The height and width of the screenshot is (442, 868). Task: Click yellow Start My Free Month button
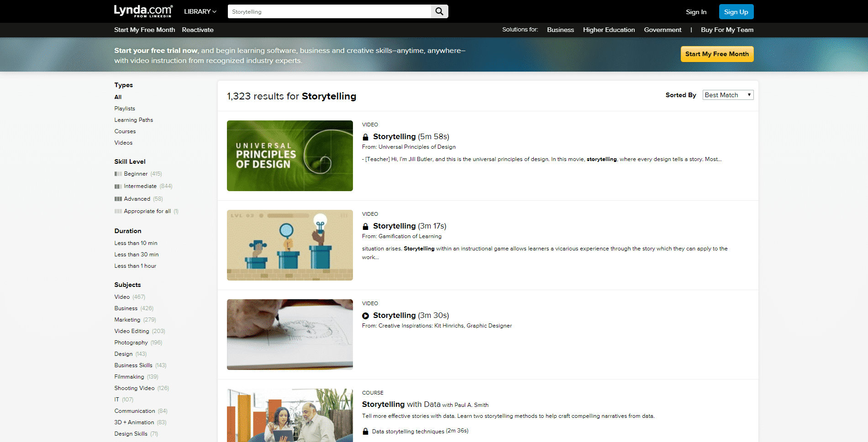coord(717,54)
